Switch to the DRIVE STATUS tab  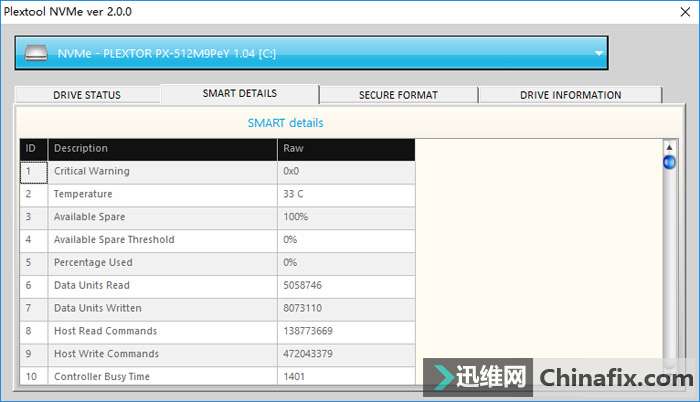click(x=87, y=95)
